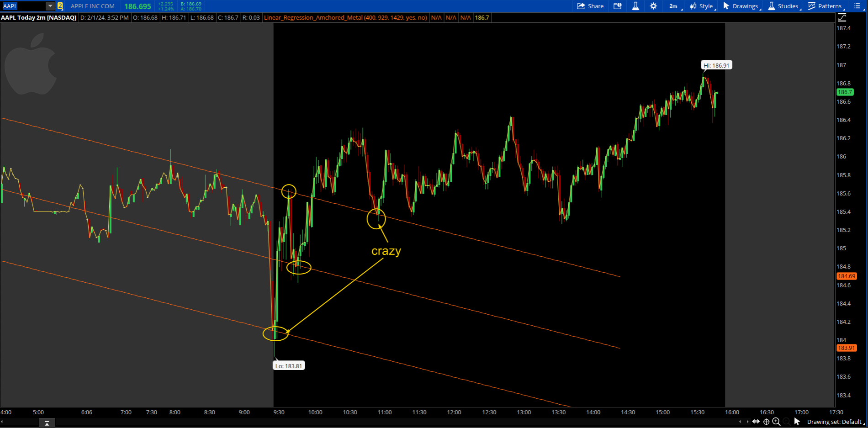Expand the Studies dropdown
This screenshot has height=428, width=868.
784,6
